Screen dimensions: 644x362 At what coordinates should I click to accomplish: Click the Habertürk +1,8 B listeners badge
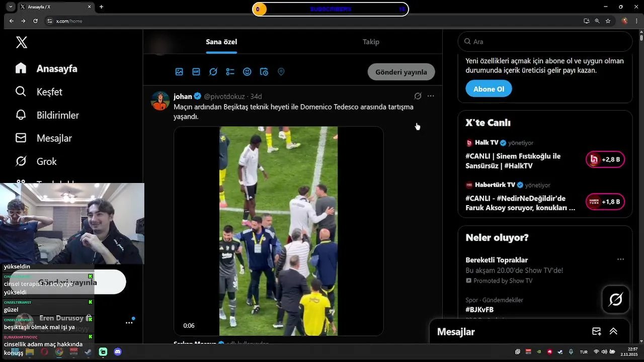click(x=605, y=202)
